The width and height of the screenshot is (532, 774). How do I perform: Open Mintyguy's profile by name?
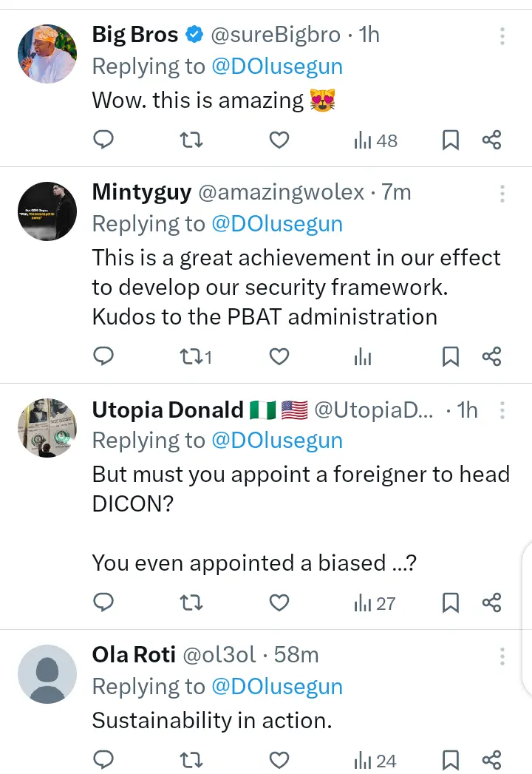pyautogui.click(x=141, y=192)
